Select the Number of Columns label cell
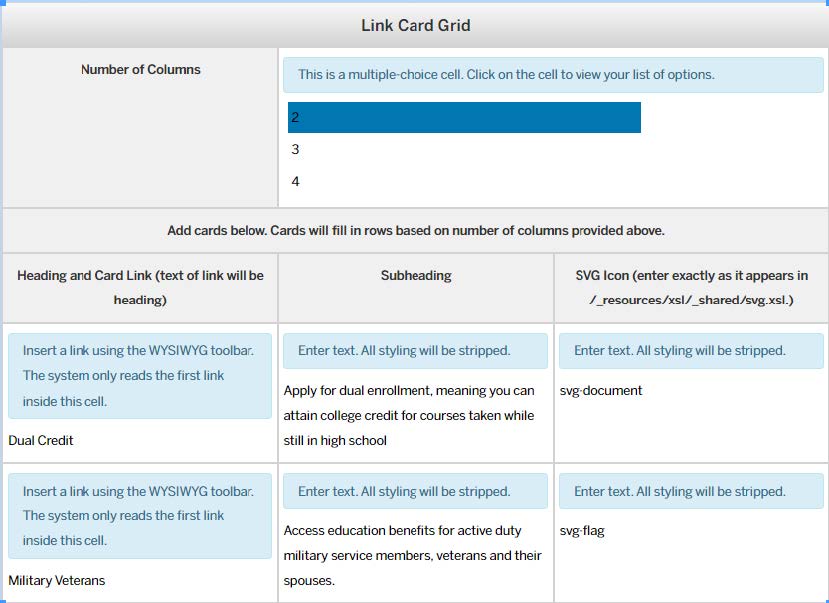 [140, 70]
